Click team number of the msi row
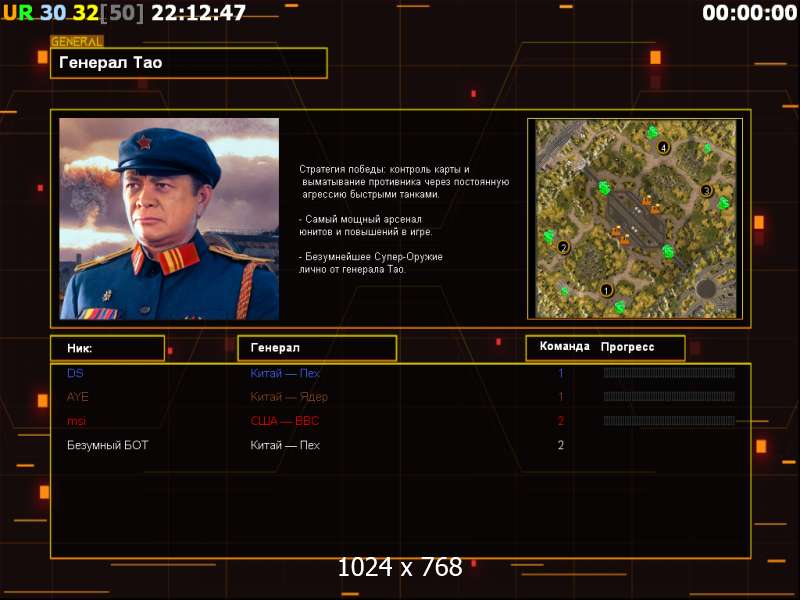Screen dimensions: 800x600 [x=561, y=421]
